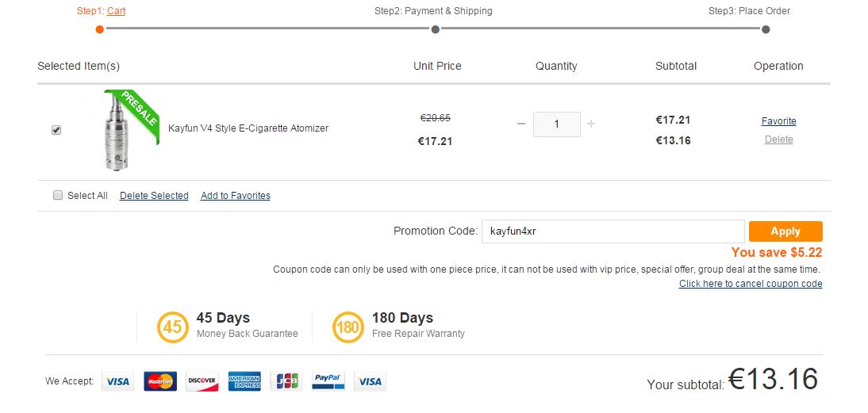This screenshot has height=413, width=868.
Task: Decrease quantity with minus button
Action: pyautogui.click(x=520, y=124)
